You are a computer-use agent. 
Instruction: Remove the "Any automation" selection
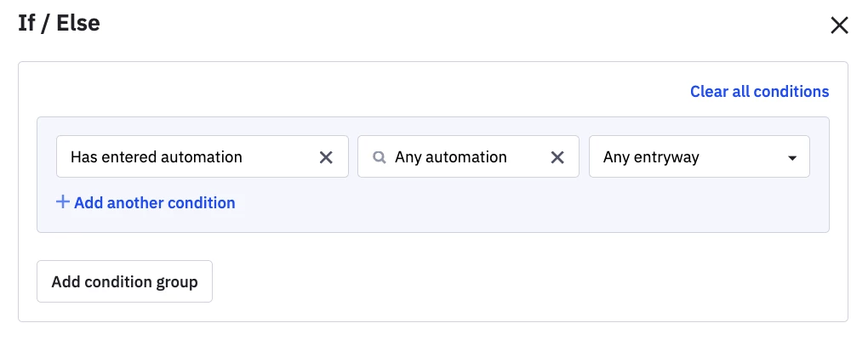pyautogui.click(x=557, y=157)
